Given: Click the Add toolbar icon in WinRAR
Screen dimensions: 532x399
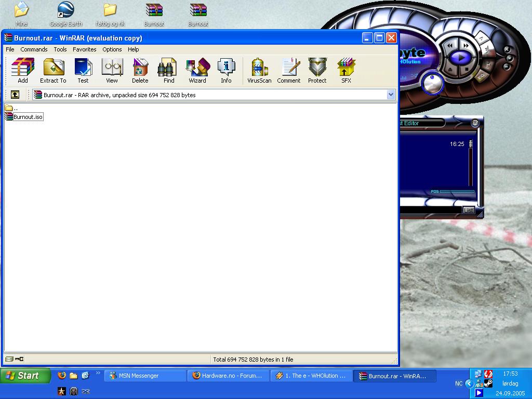Looking at the screenshot, I should [23, 71].
